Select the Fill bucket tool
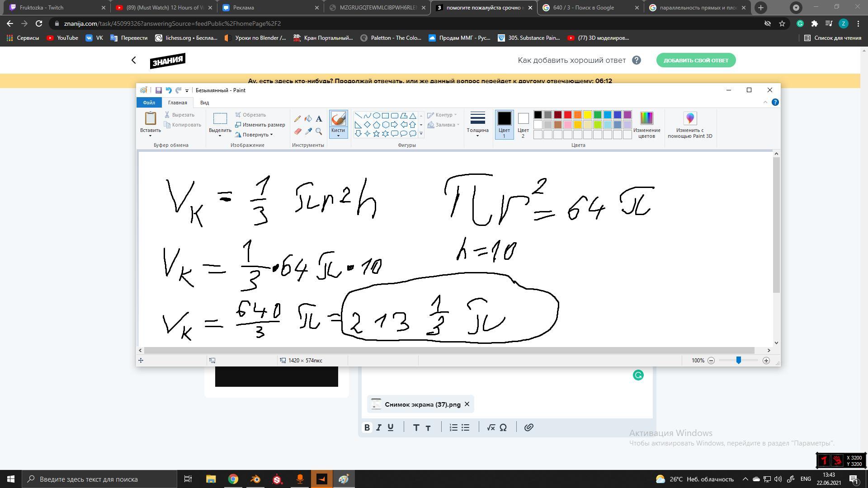Screen dimensions: 868x488 click(308, 119)
